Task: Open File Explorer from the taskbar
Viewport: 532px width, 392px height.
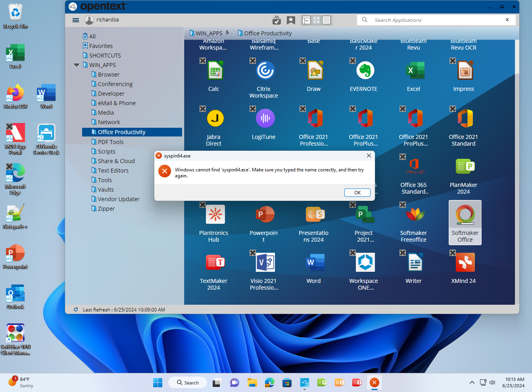Action: pos(252,382)
